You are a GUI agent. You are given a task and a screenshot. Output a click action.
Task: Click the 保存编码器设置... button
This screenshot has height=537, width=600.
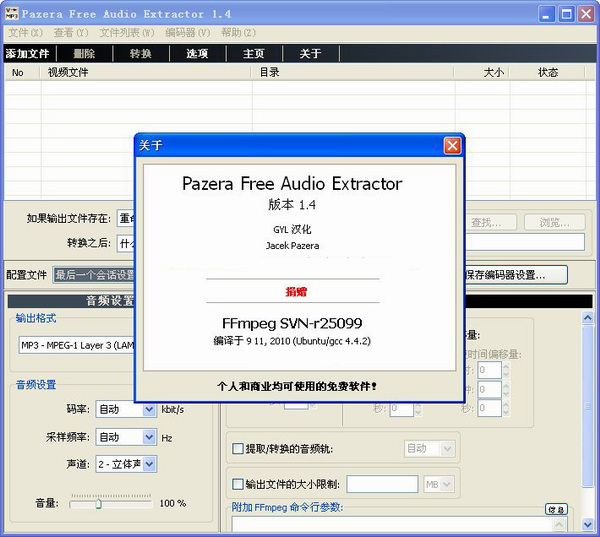click(515, 275)
